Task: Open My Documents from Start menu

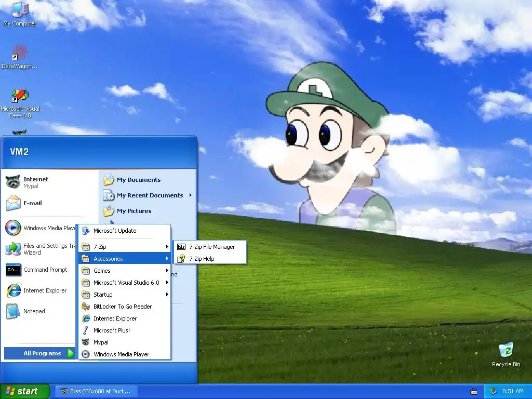Action: click(148, 179)
